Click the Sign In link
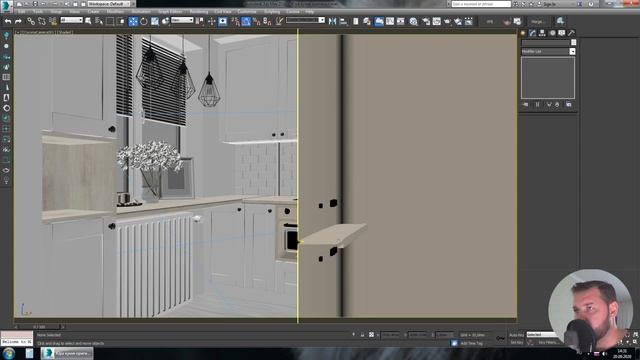 [549, 4]
